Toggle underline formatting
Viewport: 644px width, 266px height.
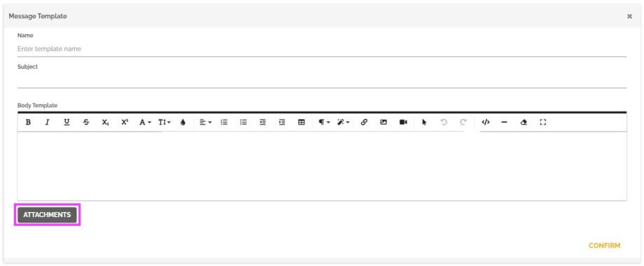tap(66, 122)
